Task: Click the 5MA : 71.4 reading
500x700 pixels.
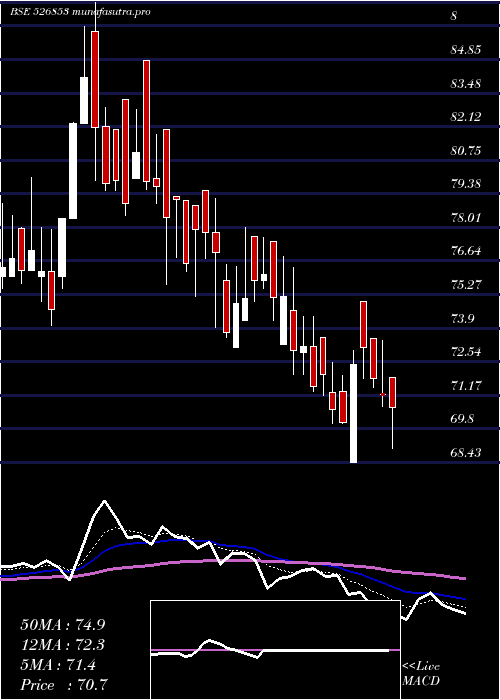Action: 58,665
